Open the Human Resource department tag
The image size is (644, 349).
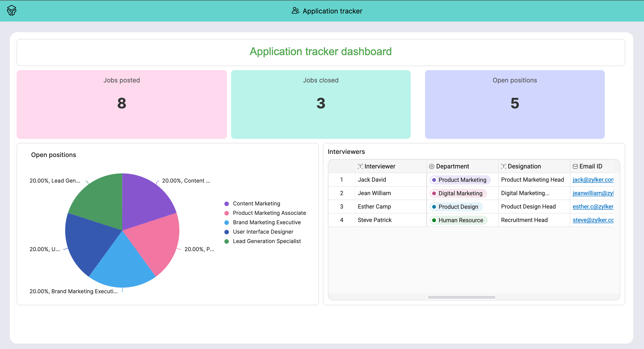(459, 220)
